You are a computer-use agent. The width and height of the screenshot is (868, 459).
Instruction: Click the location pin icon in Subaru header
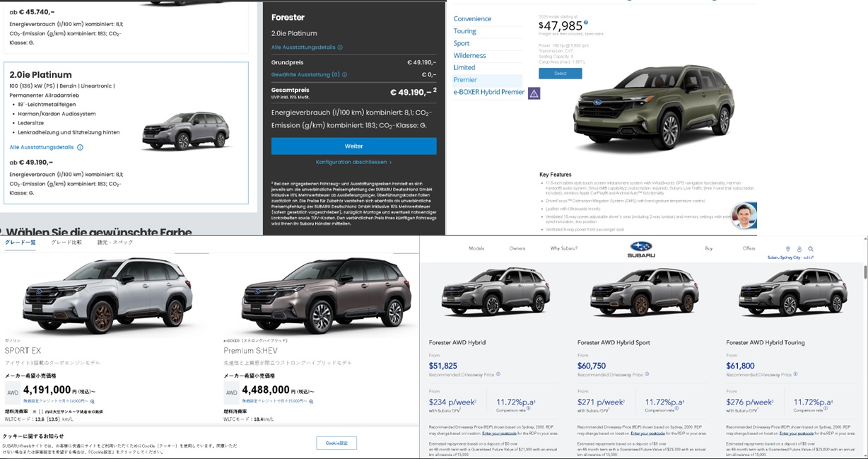pyautogui.click(x=787, y=249)
